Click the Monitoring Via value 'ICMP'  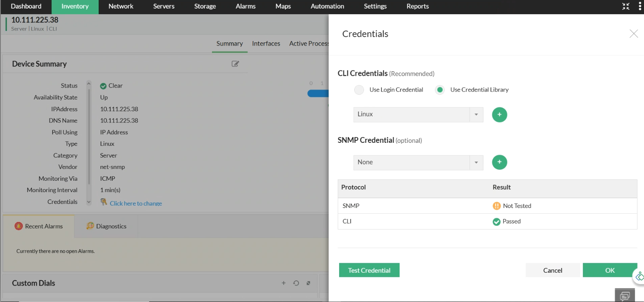[x=108, y=179]
